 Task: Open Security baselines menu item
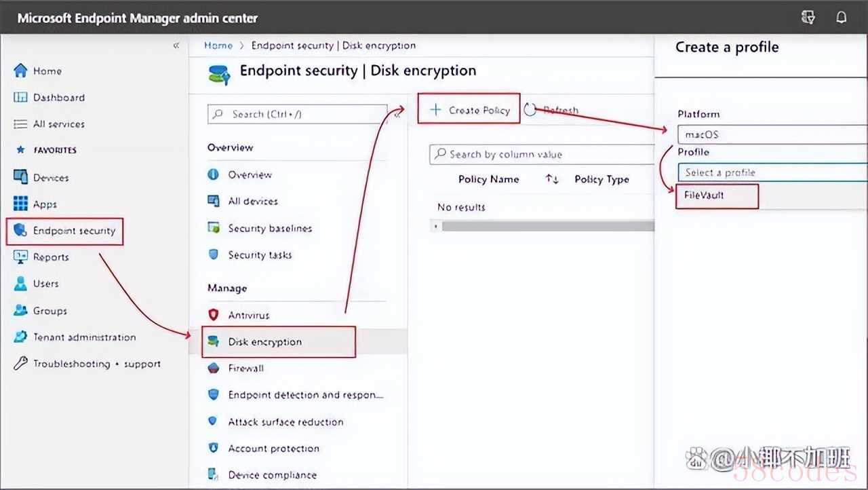[270, 228]
